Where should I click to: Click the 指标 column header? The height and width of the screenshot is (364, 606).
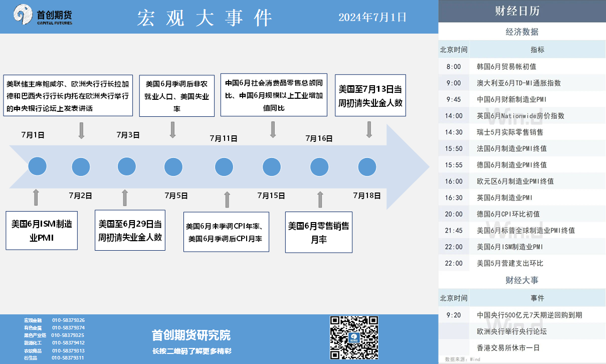tap(537, 50)
